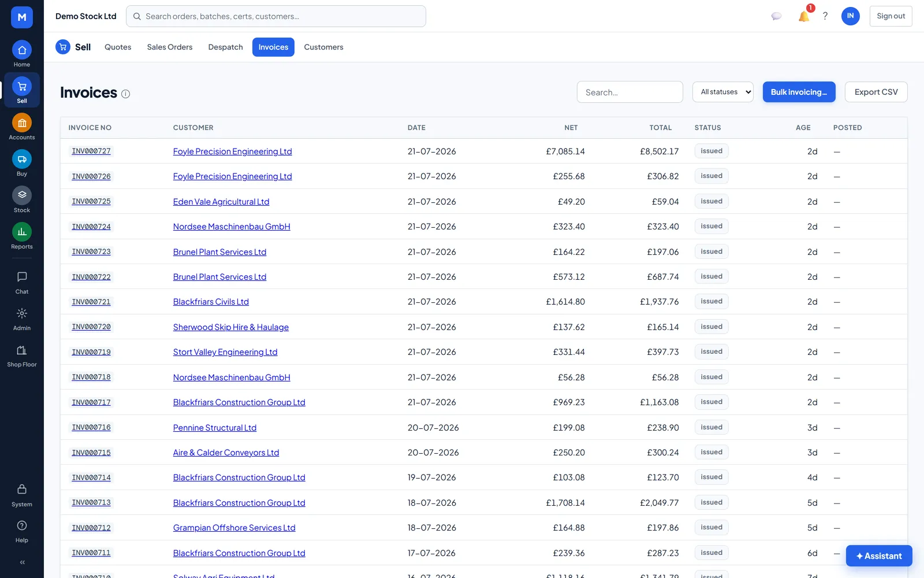This screenshot has width=924, height=578.
Task: Switch to the Customers tab
Action: [x=323, y=47]
